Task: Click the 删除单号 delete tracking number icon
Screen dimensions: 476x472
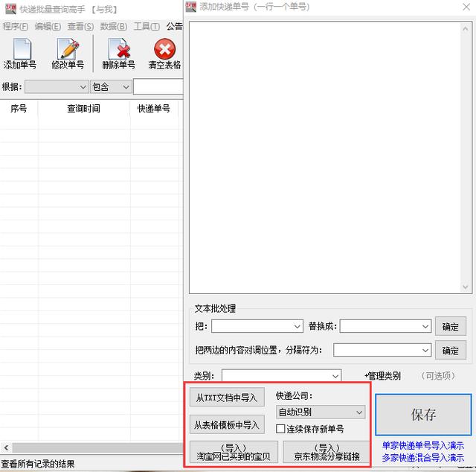Action: point(119,49)
